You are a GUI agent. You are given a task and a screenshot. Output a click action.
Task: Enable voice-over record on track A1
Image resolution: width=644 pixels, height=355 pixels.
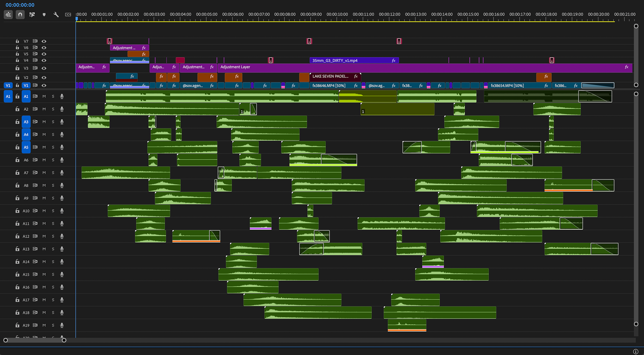[62, 96]
